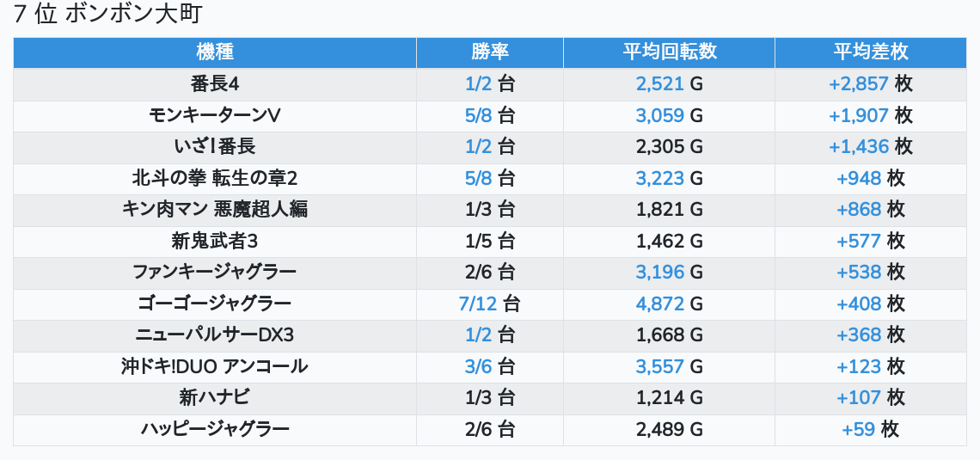Click the 平均回転数 column header
Image resolution: width=980 pixels, height=460 pixels.
click(669, 52)
